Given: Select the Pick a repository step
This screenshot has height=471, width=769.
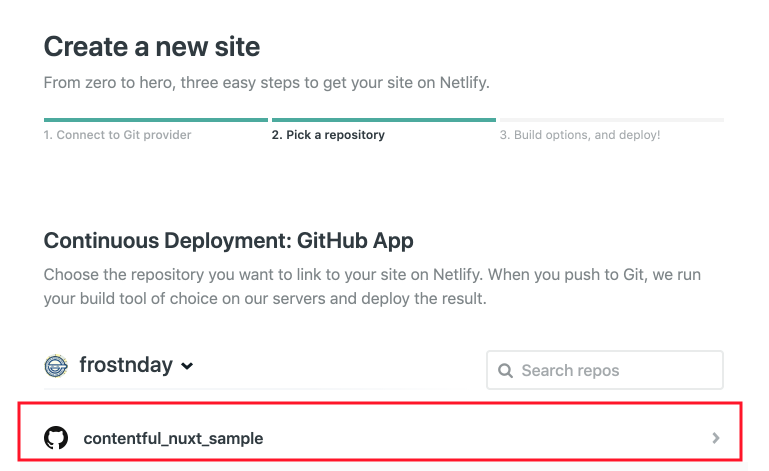Looking at the screenshot, I should (x=328, y=135).
